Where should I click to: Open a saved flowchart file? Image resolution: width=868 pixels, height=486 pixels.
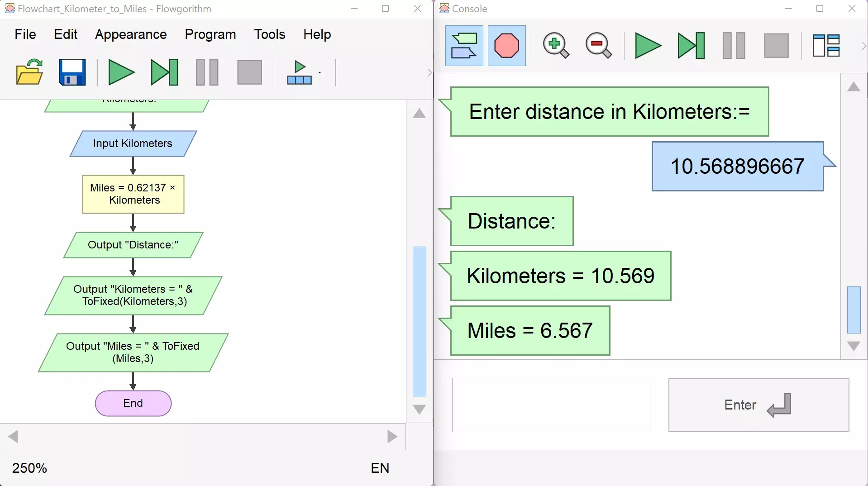[29, 72]
